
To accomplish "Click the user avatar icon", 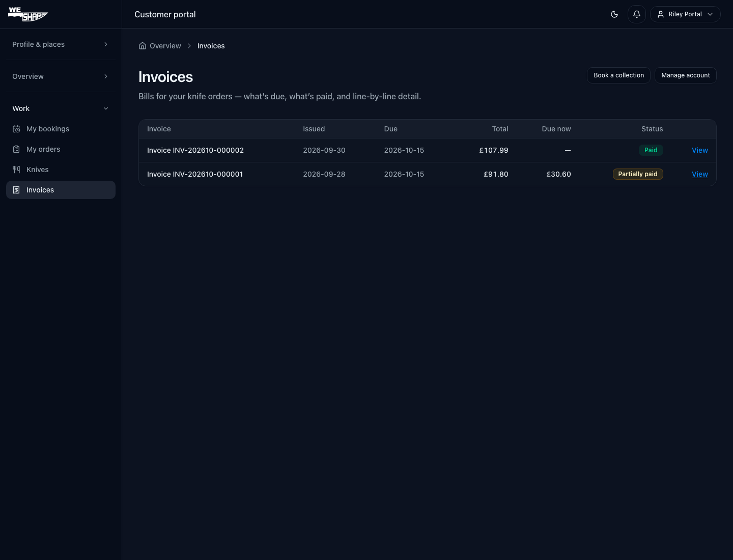I will (x=661, y=14).
